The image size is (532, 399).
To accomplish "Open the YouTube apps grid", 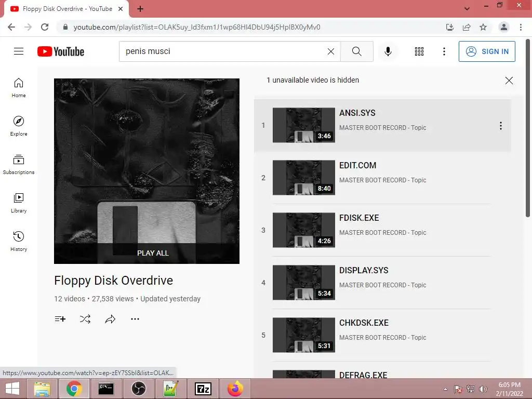I will click(419, 51).
